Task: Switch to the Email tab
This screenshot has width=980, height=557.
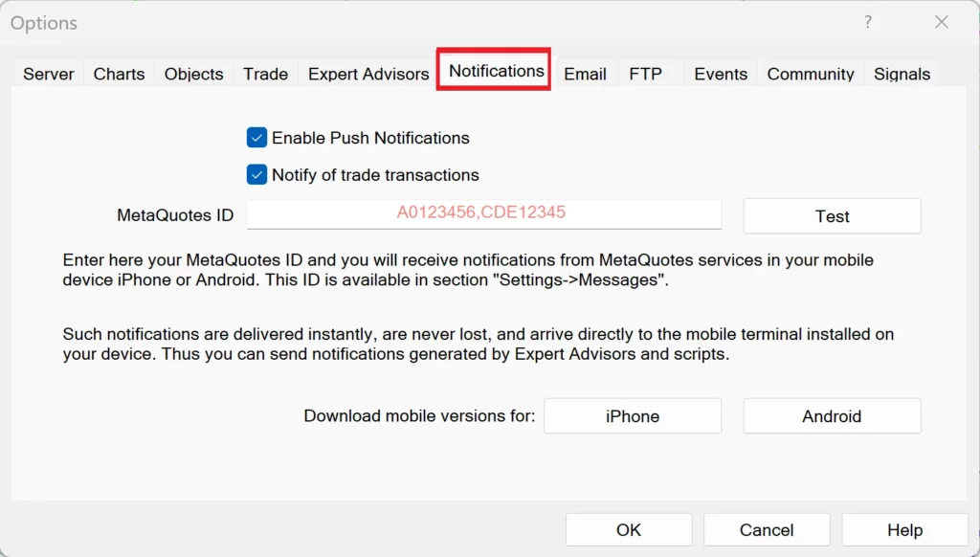Action: (585, 74)
